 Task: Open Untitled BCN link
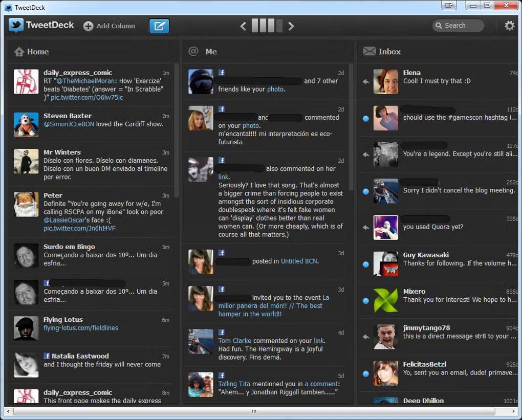coord(299,261)
